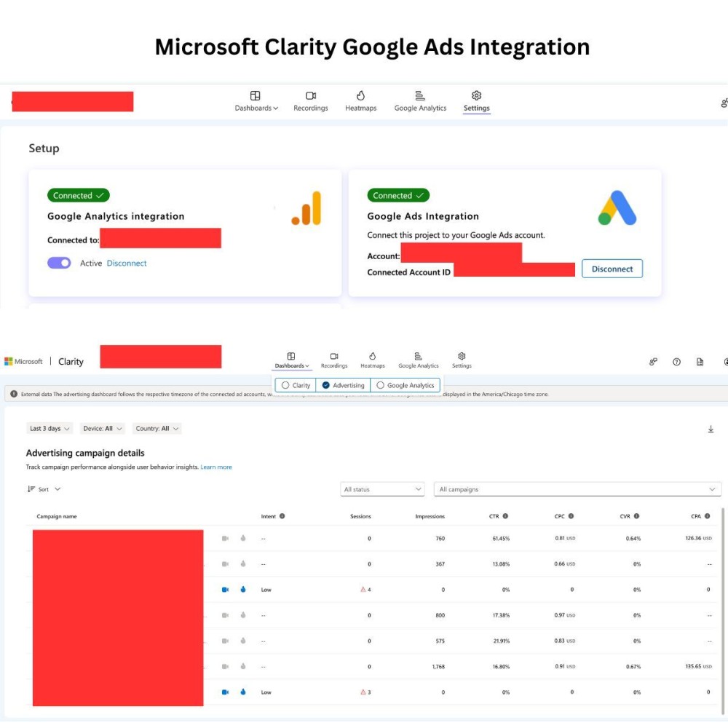Open Google Analytics icon in the advertising dashboard navigation
Viewport: 728px width, 728px height.
pyautogui.click(x=418, y=356)
